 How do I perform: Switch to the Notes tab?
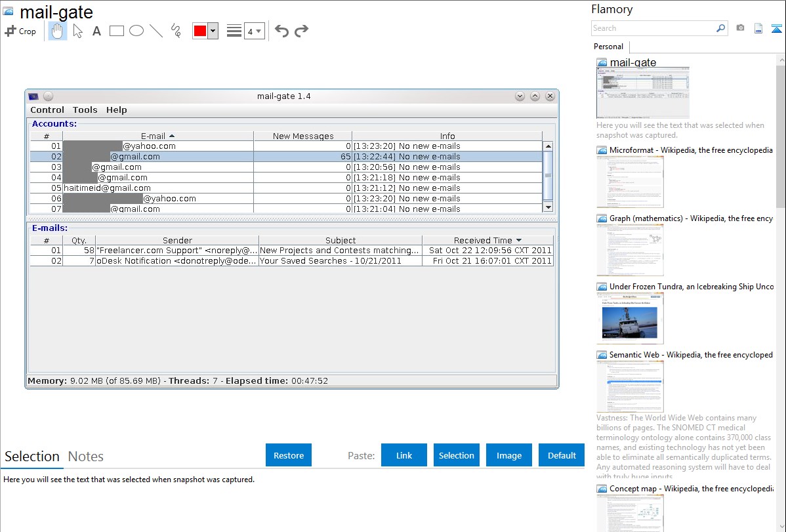85,457
